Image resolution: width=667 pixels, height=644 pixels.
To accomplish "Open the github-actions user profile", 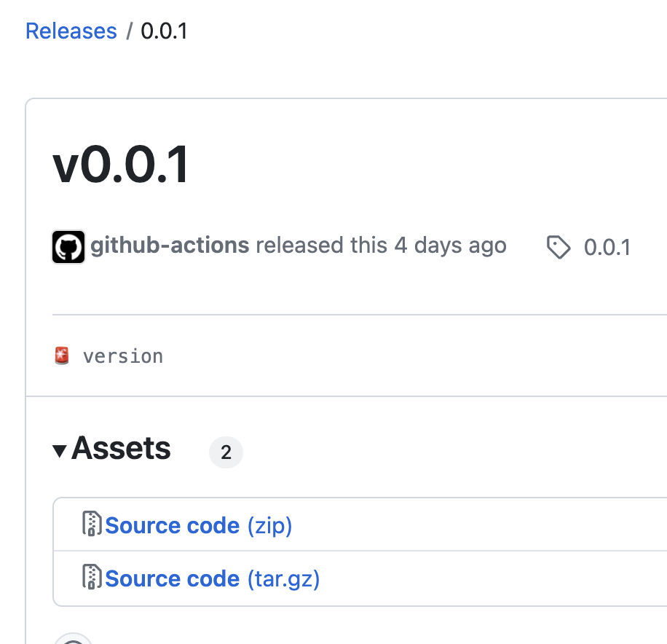I will coord(168,246).
